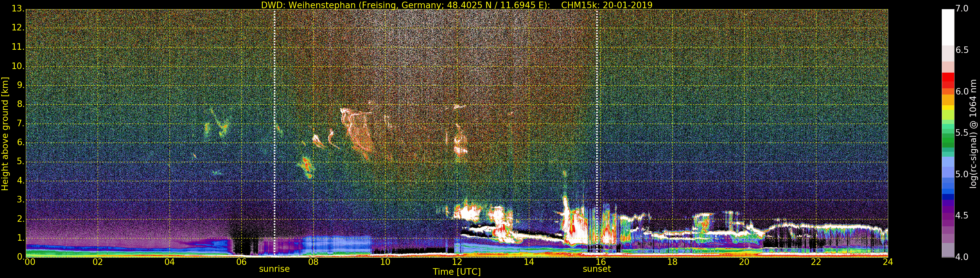Click the height tick label '9.'

[20, 85]
